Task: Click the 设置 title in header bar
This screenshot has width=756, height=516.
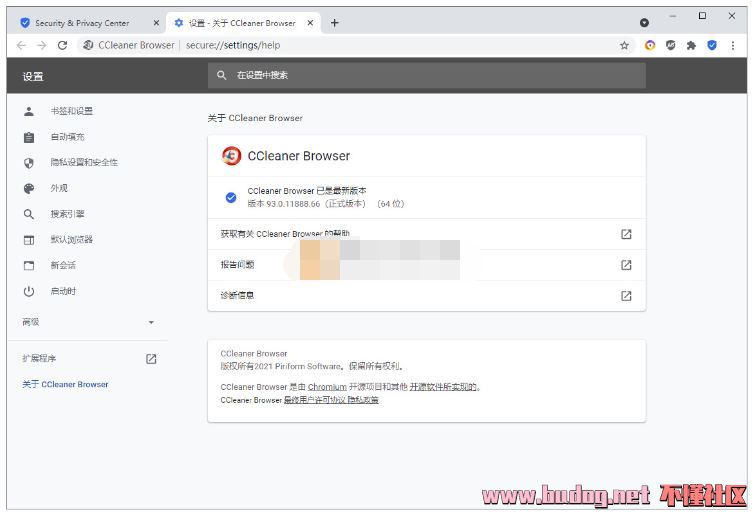Action: click(x=33, y=76)
